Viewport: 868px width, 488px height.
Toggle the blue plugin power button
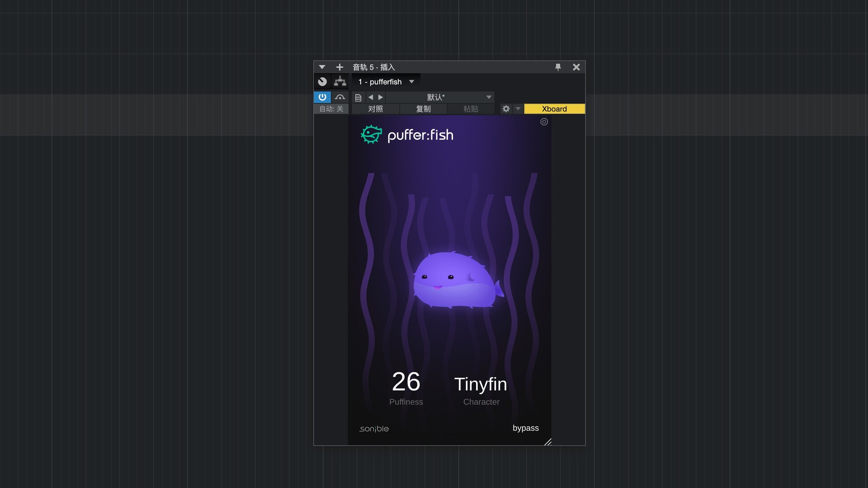pos(322,97)
